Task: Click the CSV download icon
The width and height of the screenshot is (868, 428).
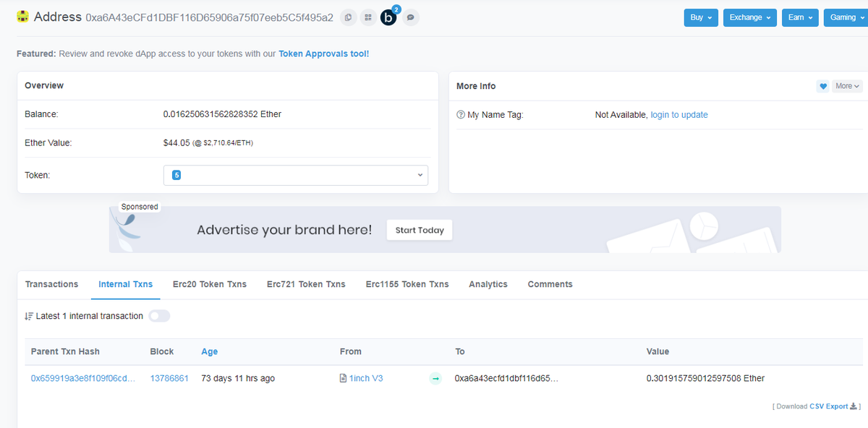Action: click(x=854, y=406)
